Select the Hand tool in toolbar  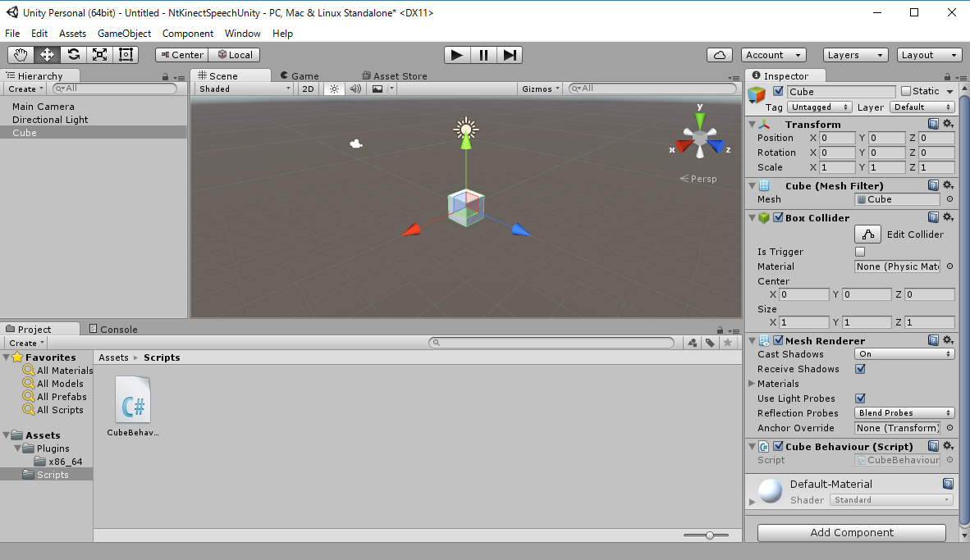tap(21, 55)
